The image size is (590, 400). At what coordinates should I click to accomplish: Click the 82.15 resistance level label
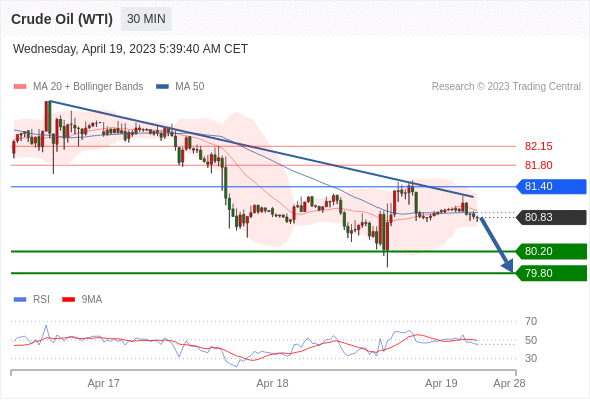tap(538, 146)
